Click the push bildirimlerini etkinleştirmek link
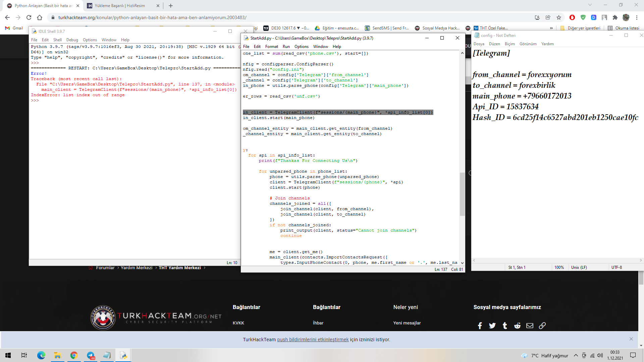644x362 pixels. point(313,340)
